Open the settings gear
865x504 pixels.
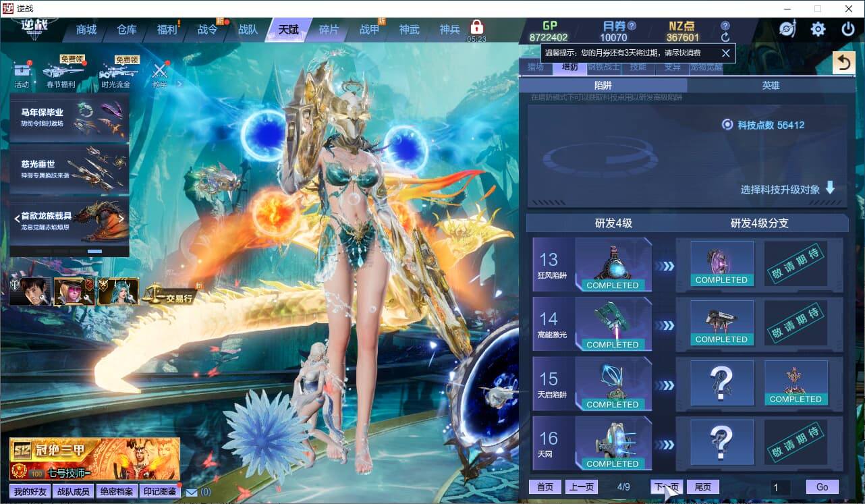[x=818, y=29]
